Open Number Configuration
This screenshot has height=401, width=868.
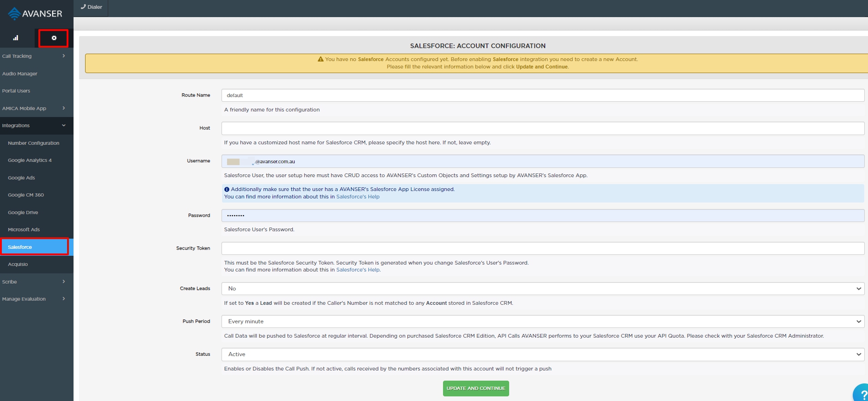(x=37, y=143)
